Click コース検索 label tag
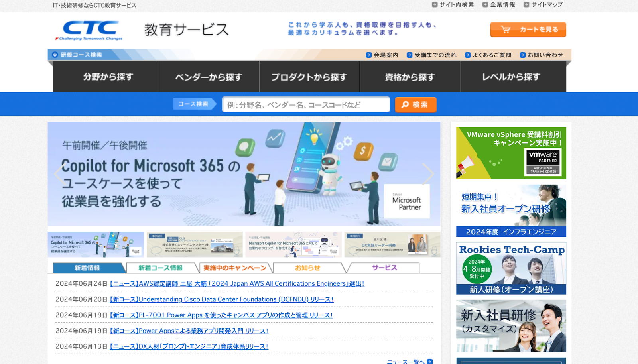Screen dimensions: 638x364 click(195, 104)
